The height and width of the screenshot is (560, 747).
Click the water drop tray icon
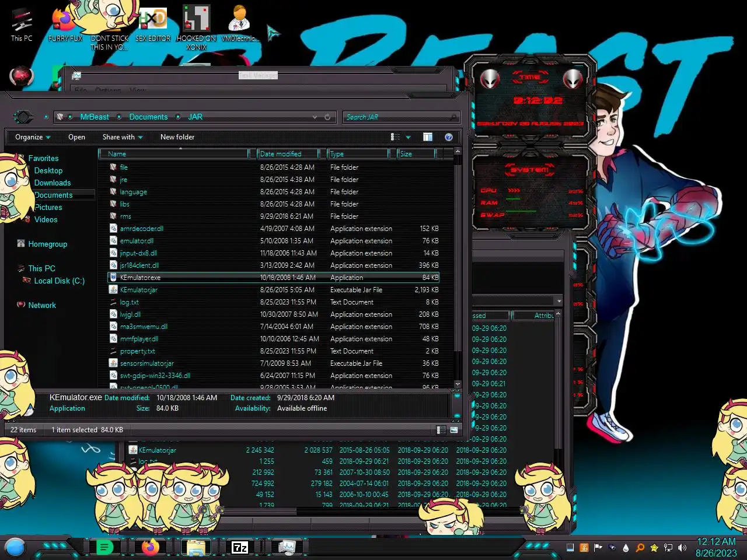click(626, 548)
